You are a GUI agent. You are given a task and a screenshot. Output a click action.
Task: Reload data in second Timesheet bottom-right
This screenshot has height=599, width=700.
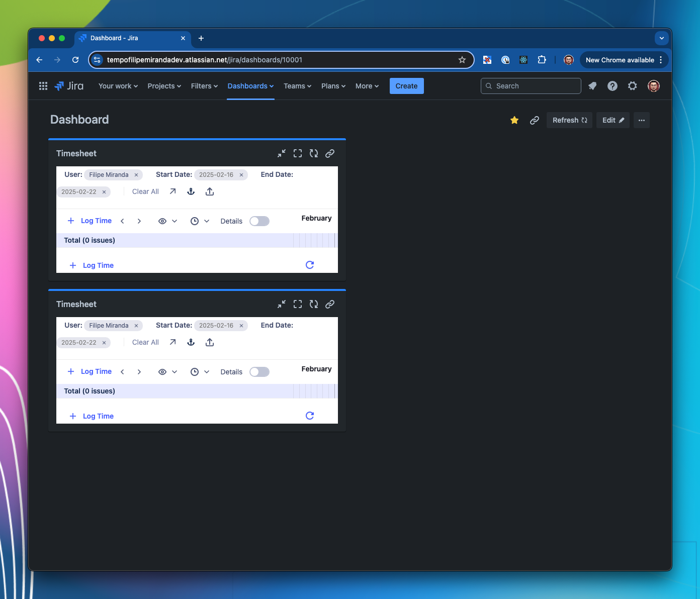310,416
